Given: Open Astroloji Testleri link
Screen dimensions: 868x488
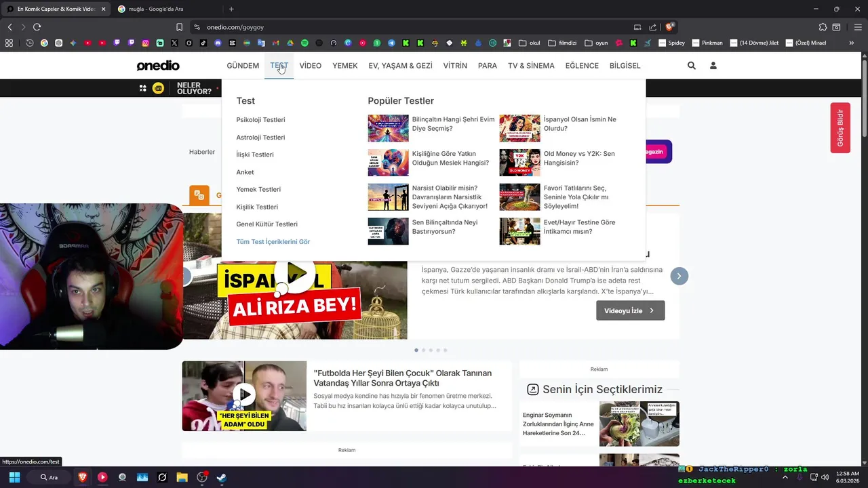Looking at the screenshot, I should pyautogui.click(x=260, y=138).
